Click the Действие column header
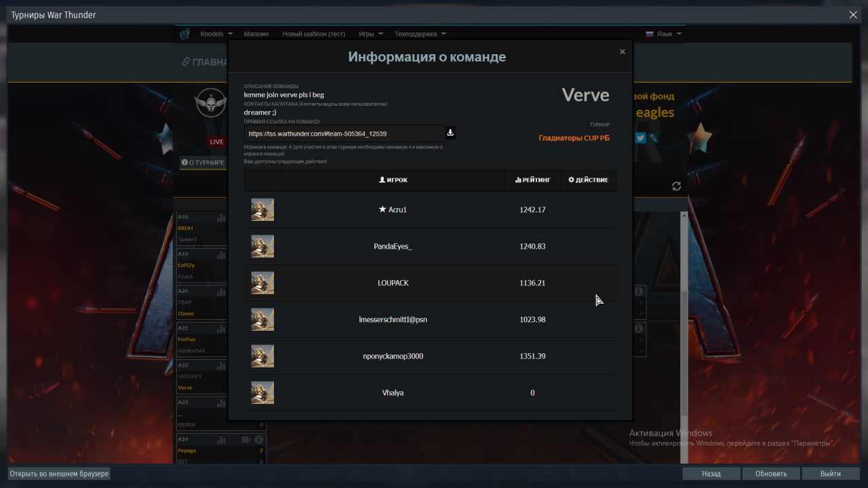 click(588, 180)
